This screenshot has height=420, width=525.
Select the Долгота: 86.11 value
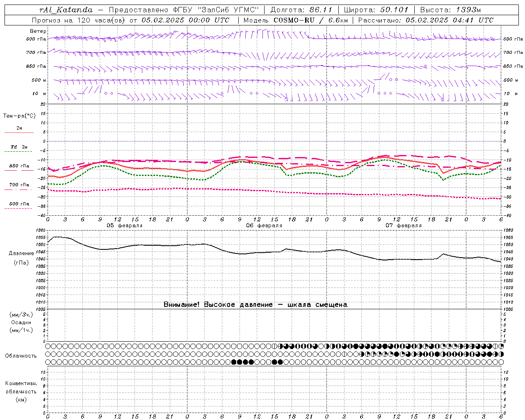[301, 10]
